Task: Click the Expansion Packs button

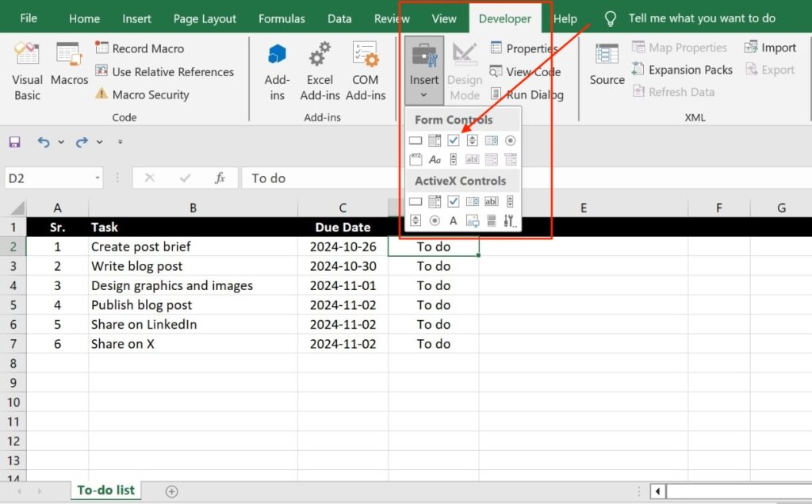Action: coord(683,70)
